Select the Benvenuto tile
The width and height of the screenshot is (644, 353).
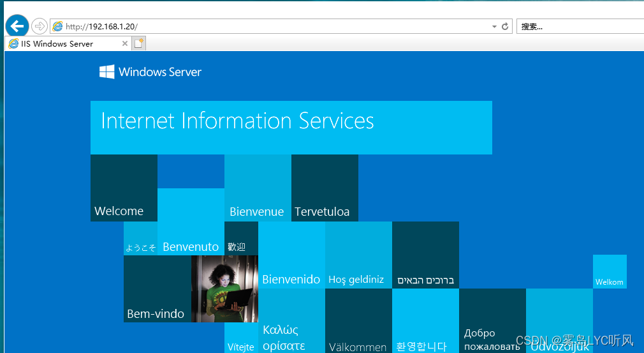(191, 222)
